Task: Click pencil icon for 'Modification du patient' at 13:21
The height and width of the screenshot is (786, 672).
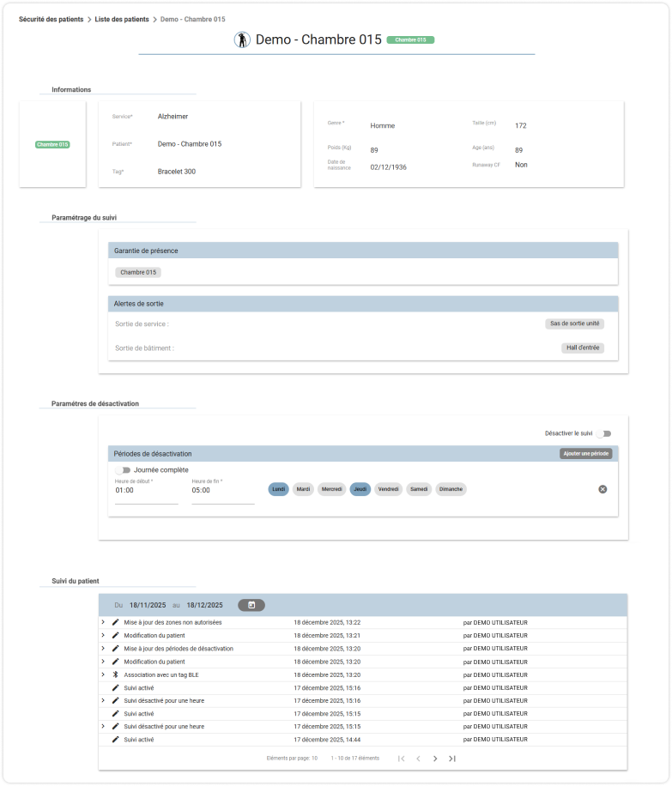Action: [x=115, y=635]
